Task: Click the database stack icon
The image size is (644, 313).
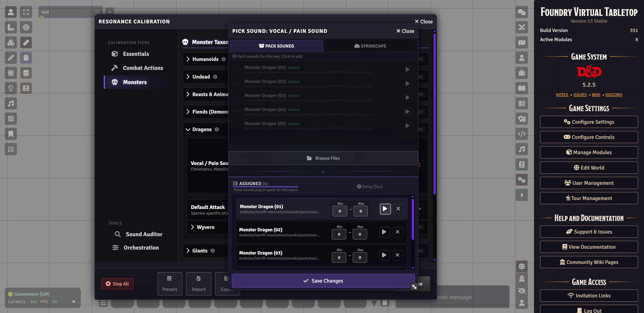Action: click(x=26, y=73)
